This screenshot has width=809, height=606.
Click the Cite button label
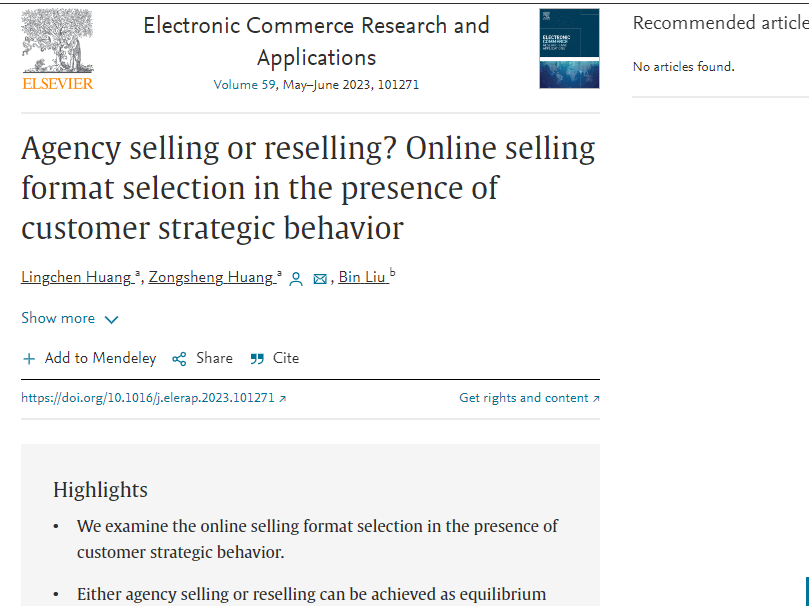[286, 358]
